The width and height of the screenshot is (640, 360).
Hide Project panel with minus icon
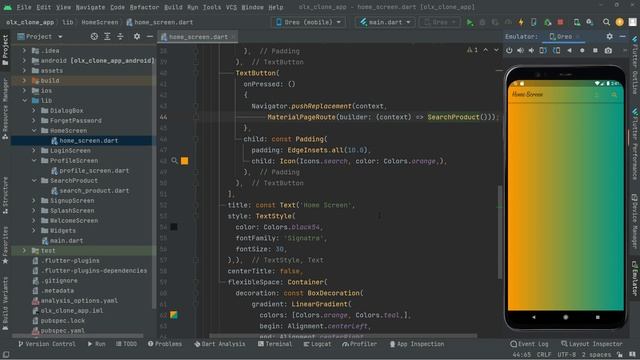tap(150, 36)
